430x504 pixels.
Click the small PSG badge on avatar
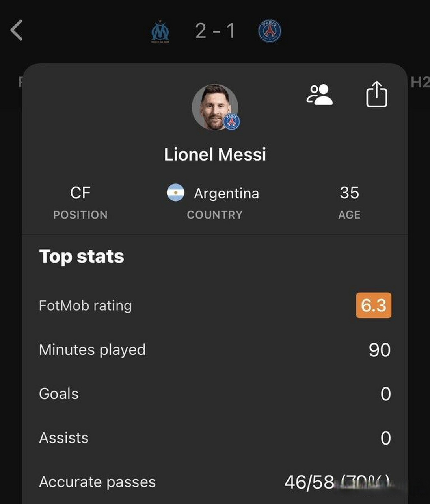click(x=232, y=122)
